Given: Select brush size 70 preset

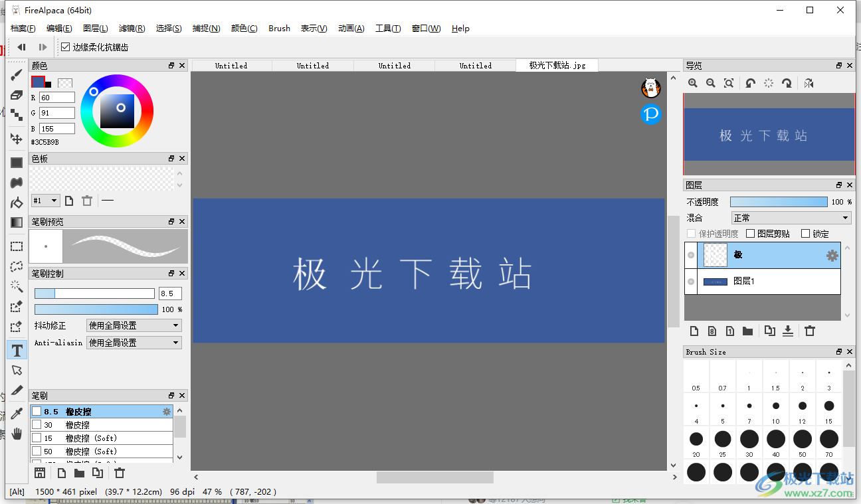Looking at the screenshot, I should pos(828,442).
